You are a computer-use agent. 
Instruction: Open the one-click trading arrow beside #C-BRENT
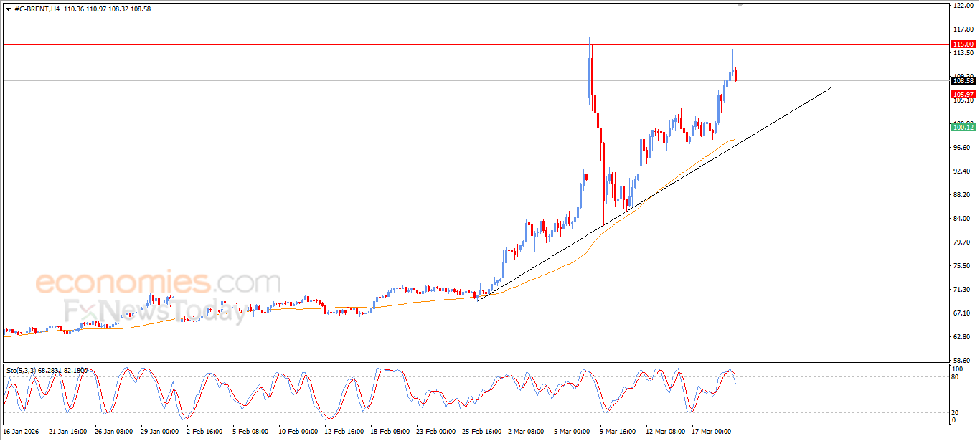pos(8,9)
